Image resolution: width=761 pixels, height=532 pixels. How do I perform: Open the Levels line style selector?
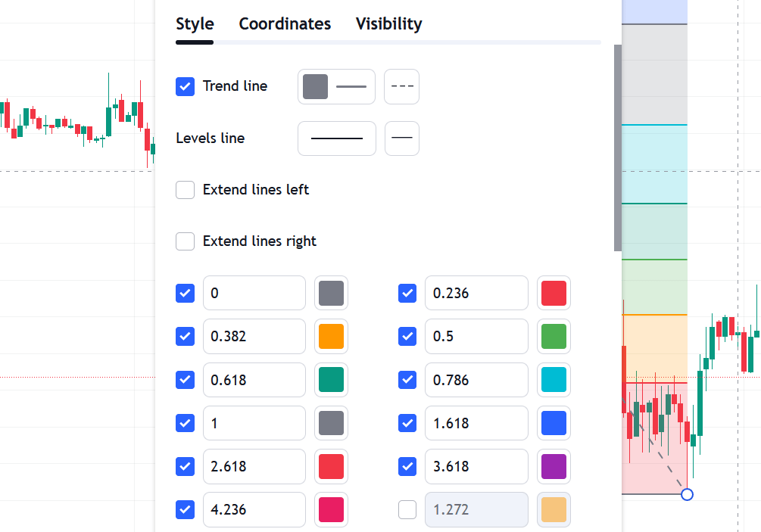point(402,138)
